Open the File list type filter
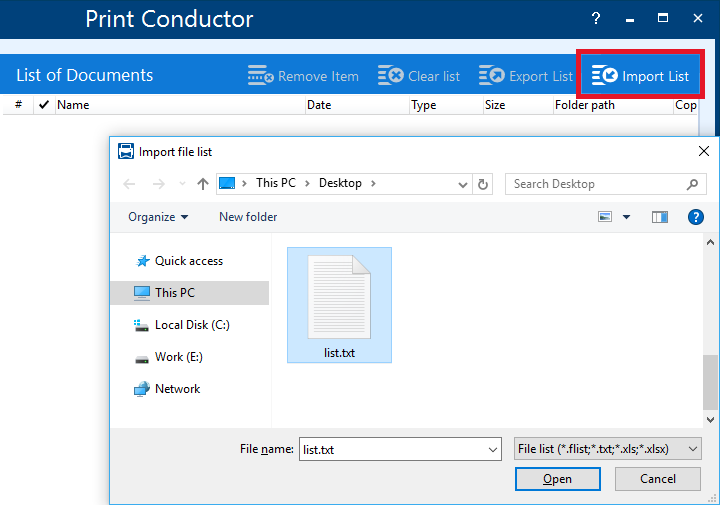Screen dimensions: 720x505 click(608, 449)
